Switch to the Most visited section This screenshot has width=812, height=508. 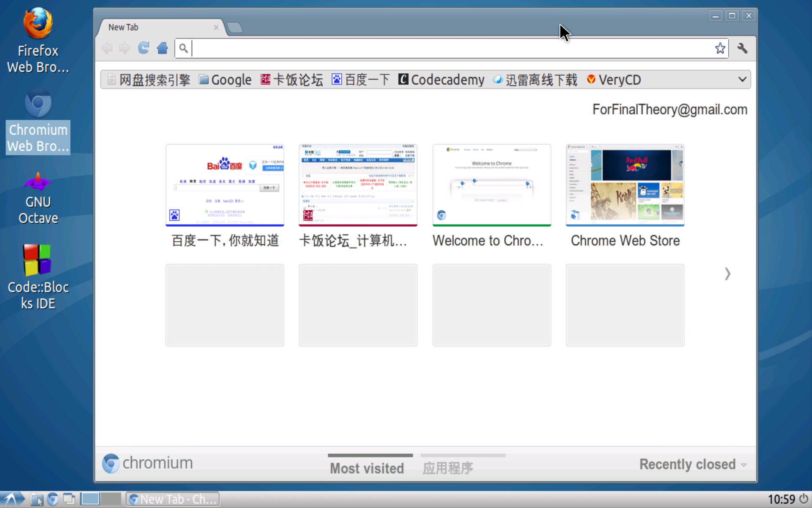click(x=367, y=468)
